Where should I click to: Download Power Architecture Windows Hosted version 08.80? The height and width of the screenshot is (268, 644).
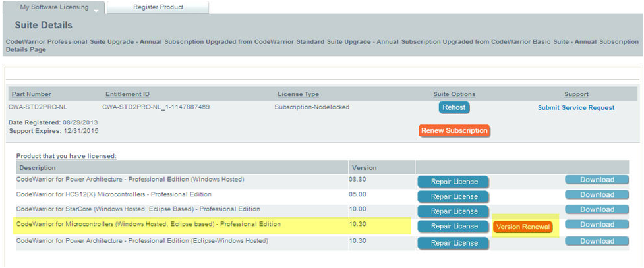(597, 180)
